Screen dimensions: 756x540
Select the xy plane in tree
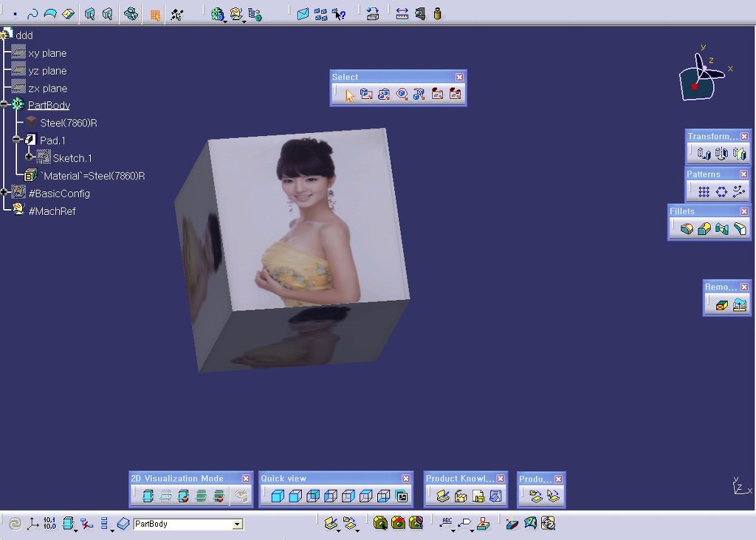point(47,53)
